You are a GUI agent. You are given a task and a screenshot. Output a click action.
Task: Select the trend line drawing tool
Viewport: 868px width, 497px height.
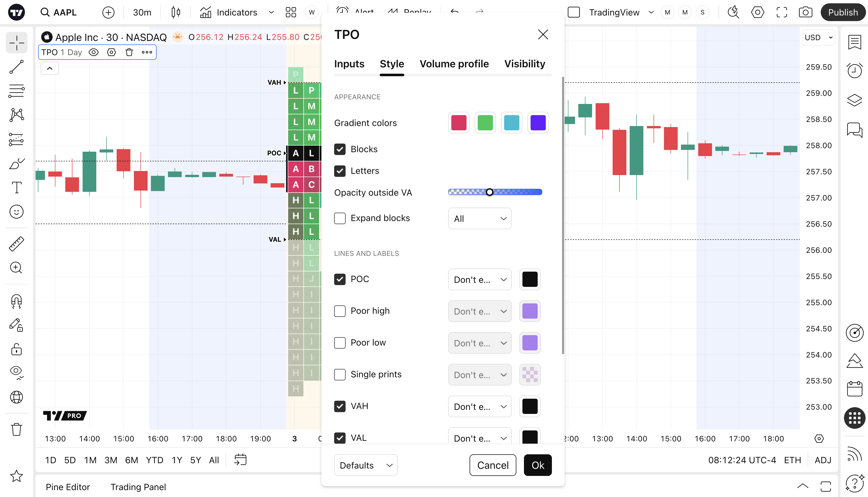tap(16, 67)
